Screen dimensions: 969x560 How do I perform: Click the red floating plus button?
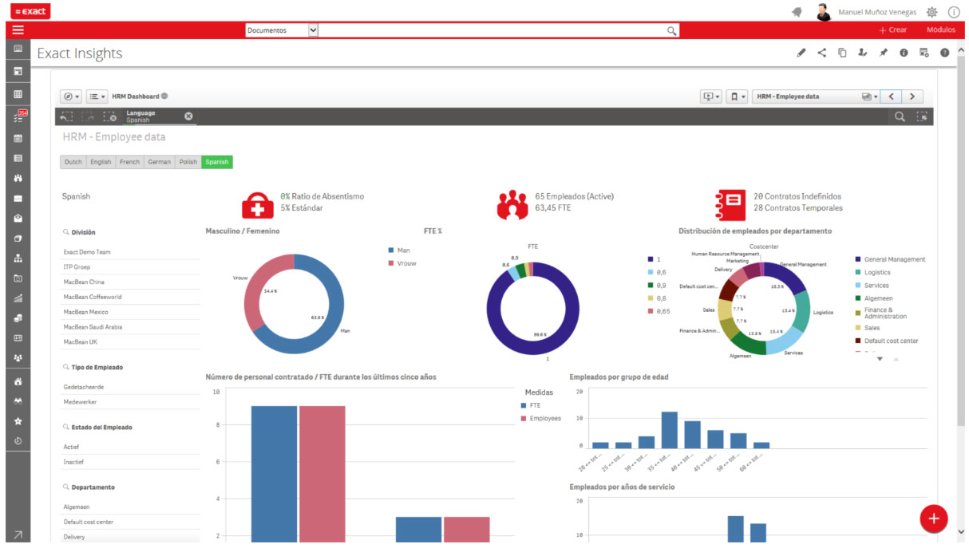[933, 519]
